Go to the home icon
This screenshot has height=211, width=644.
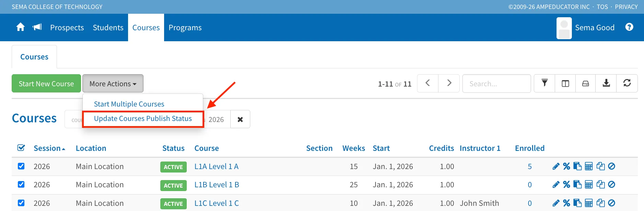[21, 27]
